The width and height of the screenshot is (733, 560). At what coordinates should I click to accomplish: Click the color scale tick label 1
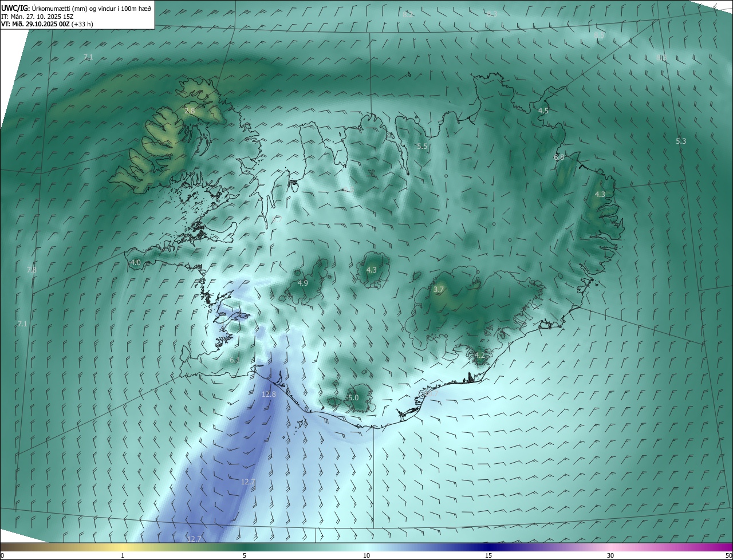(x=123, y=555)
